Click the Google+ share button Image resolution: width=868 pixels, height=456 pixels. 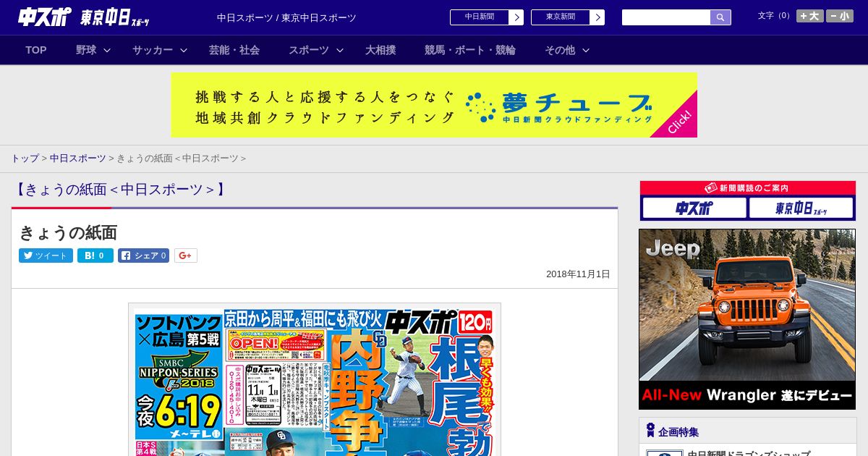(x=185, y=256)
